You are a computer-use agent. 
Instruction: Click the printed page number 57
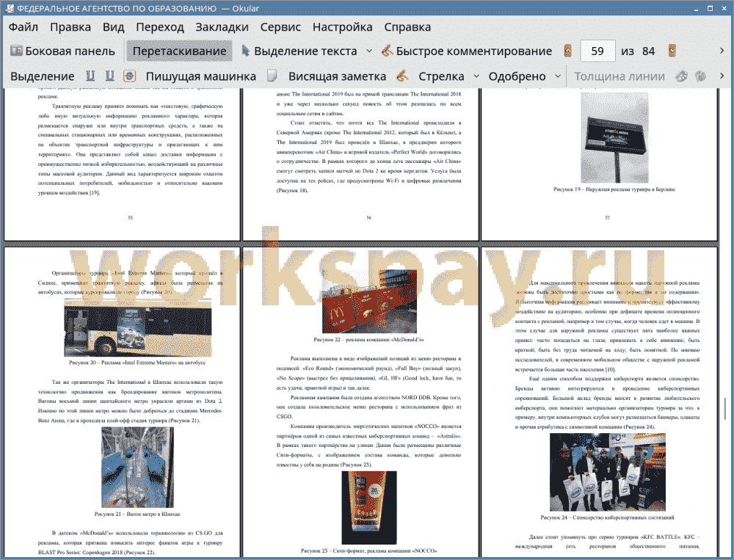pos(608,218)
